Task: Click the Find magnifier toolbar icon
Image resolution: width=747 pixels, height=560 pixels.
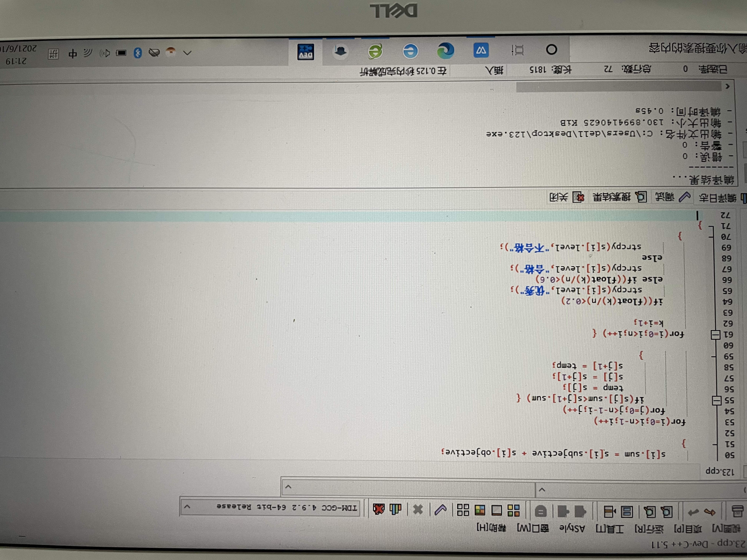Action: [x=667, y=512]
